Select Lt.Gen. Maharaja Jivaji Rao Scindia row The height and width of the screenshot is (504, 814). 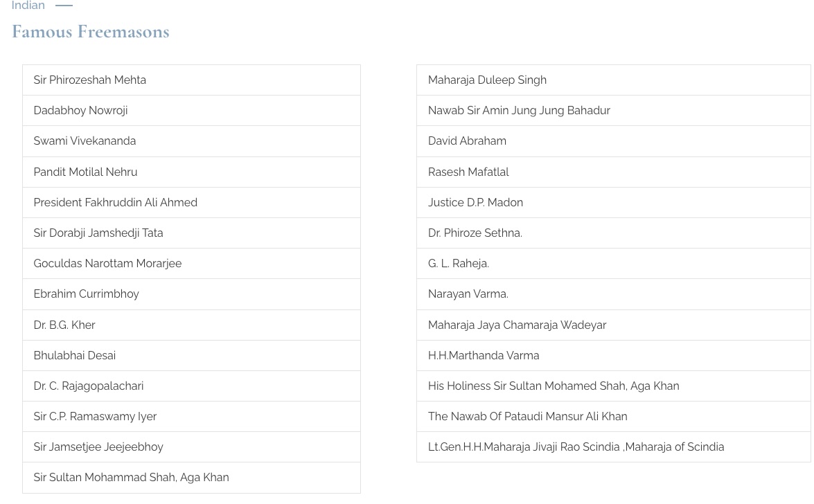click(576, 447)
